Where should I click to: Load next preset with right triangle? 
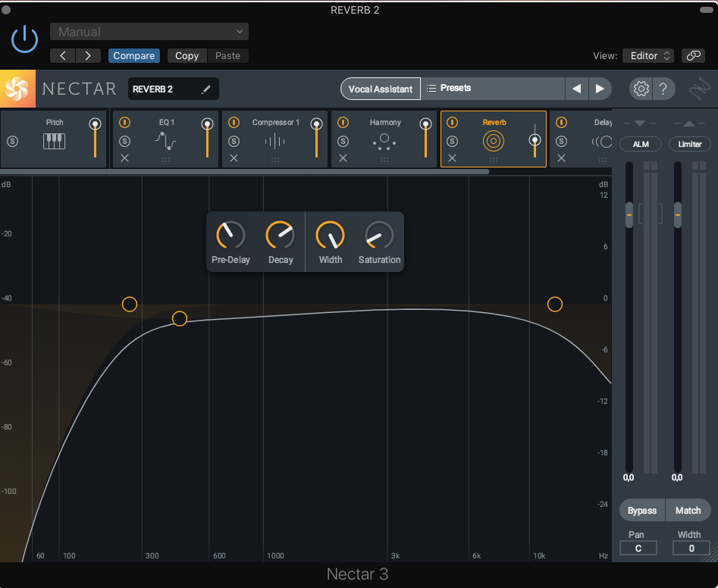coord(600,89)
